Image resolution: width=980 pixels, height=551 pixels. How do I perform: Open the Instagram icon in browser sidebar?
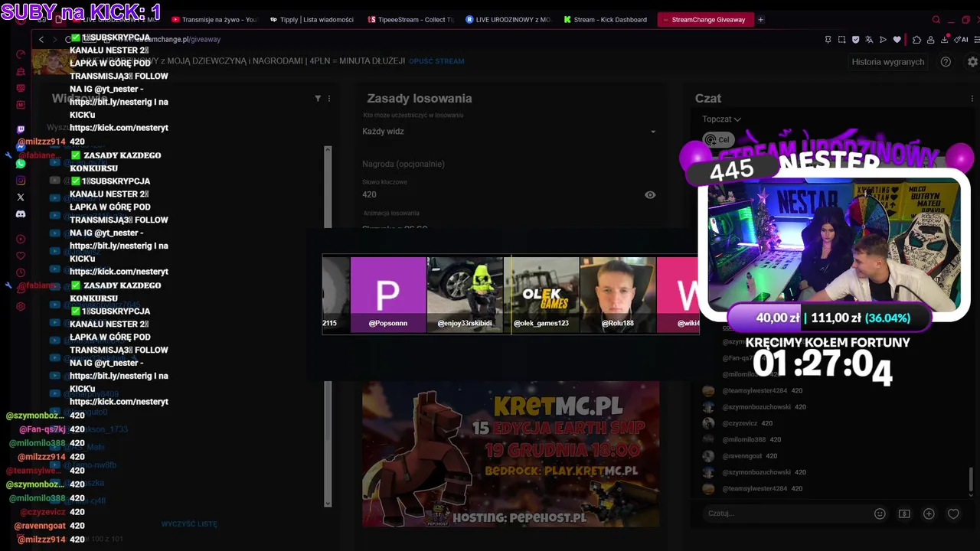point(21,181)
